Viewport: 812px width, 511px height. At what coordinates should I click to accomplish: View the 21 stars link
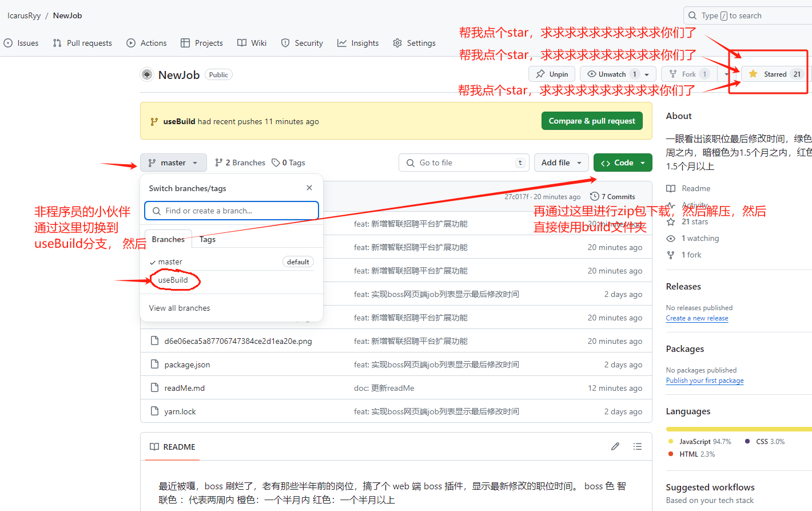click(687, 221)
